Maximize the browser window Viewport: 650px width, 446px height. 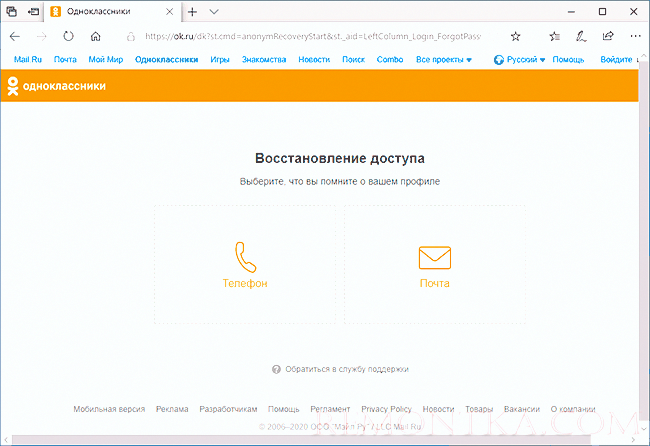[602, 12]
